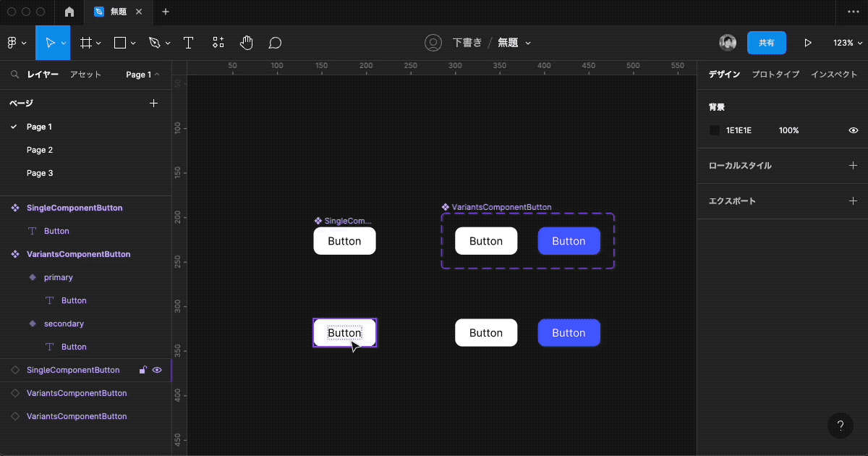Select the Rectangle shape tool
This screenshot has height=456, width=868.
(119, 43)
